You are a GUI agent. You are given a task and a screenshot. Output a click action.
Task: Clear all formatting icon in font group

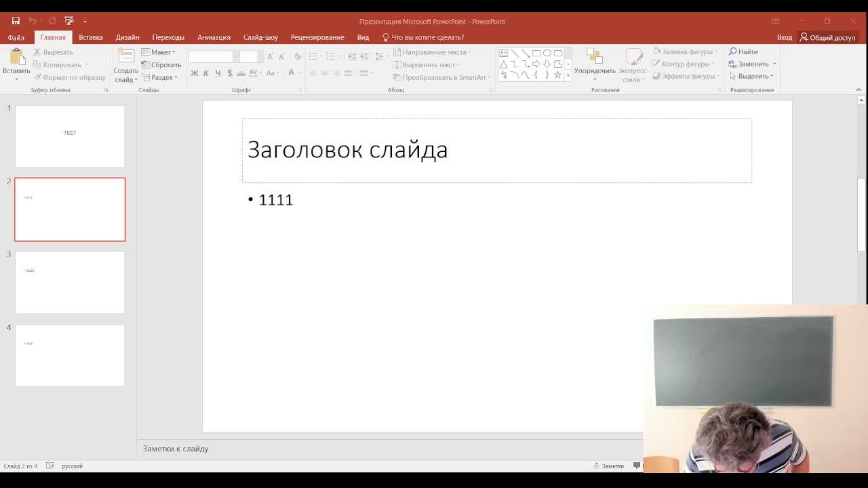click(297, 56)
